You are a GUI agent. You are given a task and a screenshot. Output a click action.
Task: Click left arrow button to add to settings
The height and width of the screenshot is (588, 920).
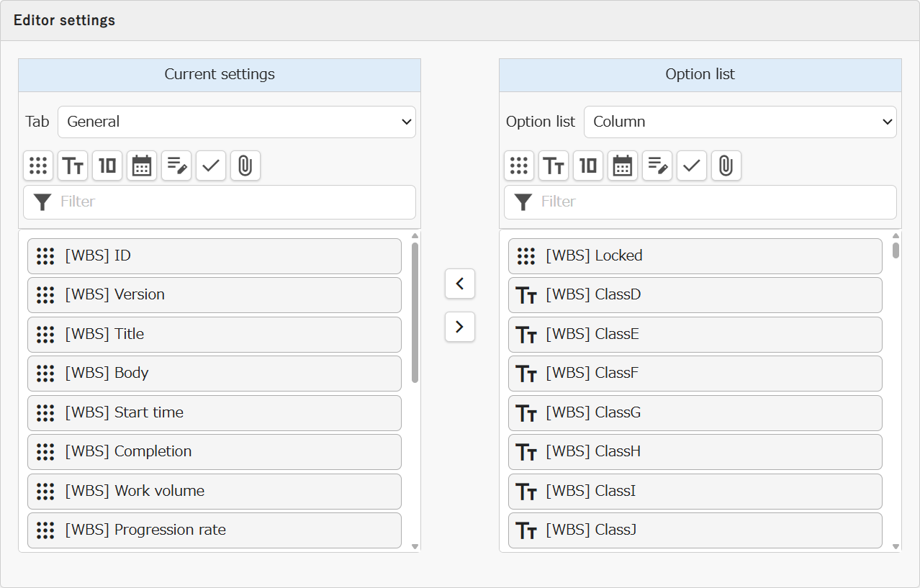(x=460, y=284)
